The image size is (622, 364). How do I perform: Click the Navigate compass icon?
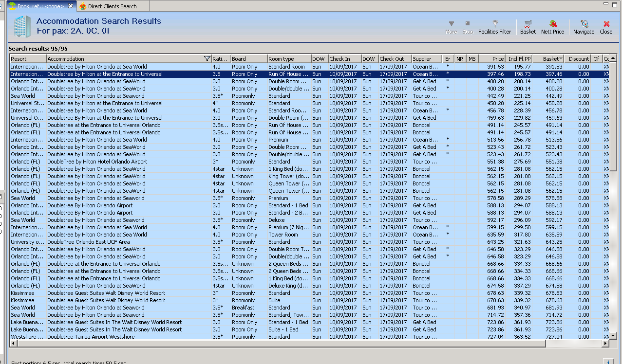coord(584,24)
